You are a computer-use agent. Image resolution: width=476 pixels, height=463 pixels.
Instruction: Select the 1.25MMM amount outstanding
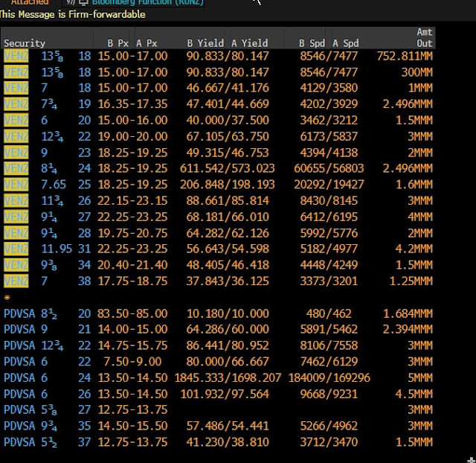[411, 281]
